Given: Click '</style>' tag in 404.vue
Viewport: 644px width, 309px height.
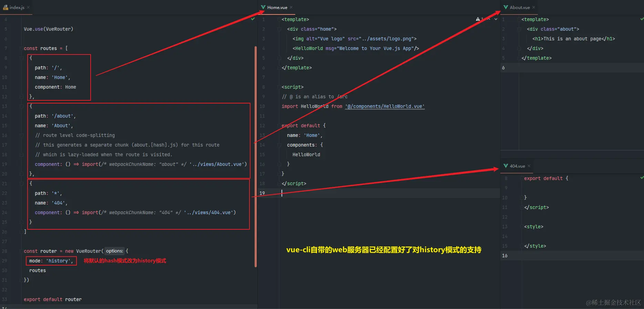Looking at the screenshot, I should [535, 246].
